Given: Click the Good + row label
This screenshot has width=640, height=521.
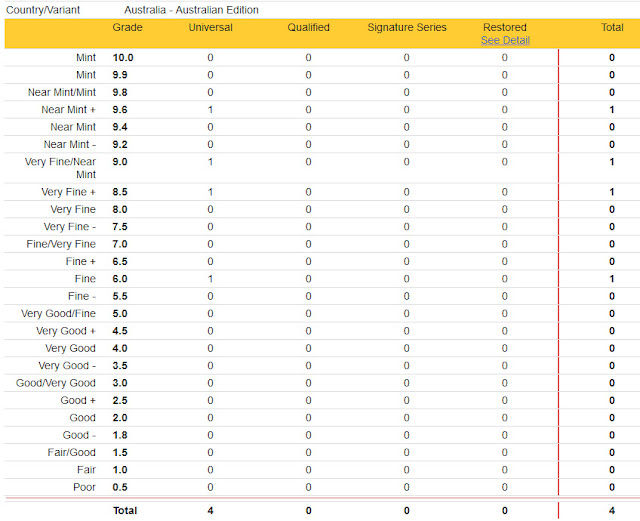Looking at the screenshot, I should click(x=78, y=400).
